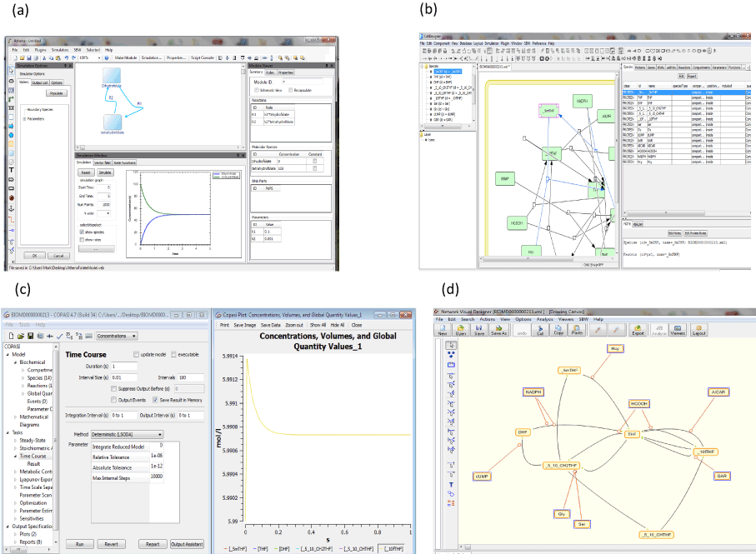
Task: Click THF node in Network Visual Designer canvas
Action: [x=632, y=434]
